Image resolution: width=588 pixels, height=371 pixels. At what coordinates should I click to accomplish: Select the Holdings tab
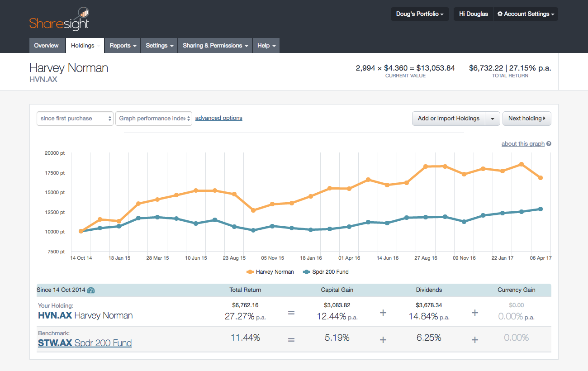pos(85,46)
